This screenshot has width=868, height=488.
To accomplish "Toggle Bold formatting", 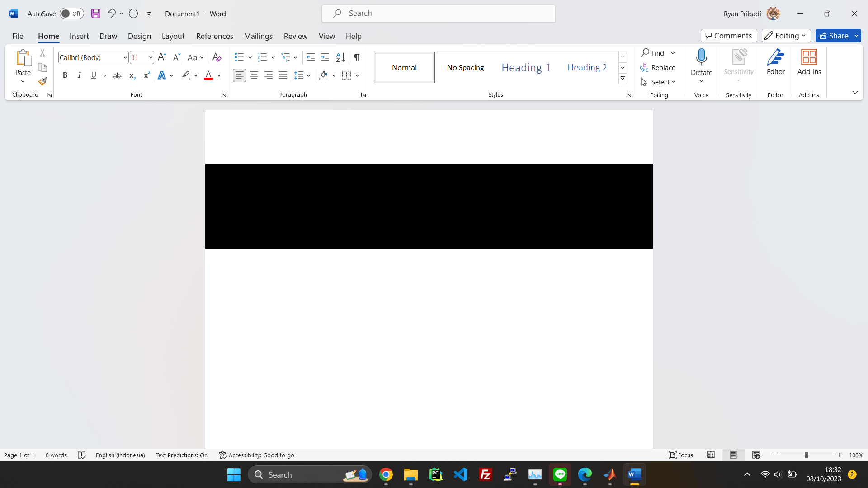I will pyautogui.click(x=65, y=75).
